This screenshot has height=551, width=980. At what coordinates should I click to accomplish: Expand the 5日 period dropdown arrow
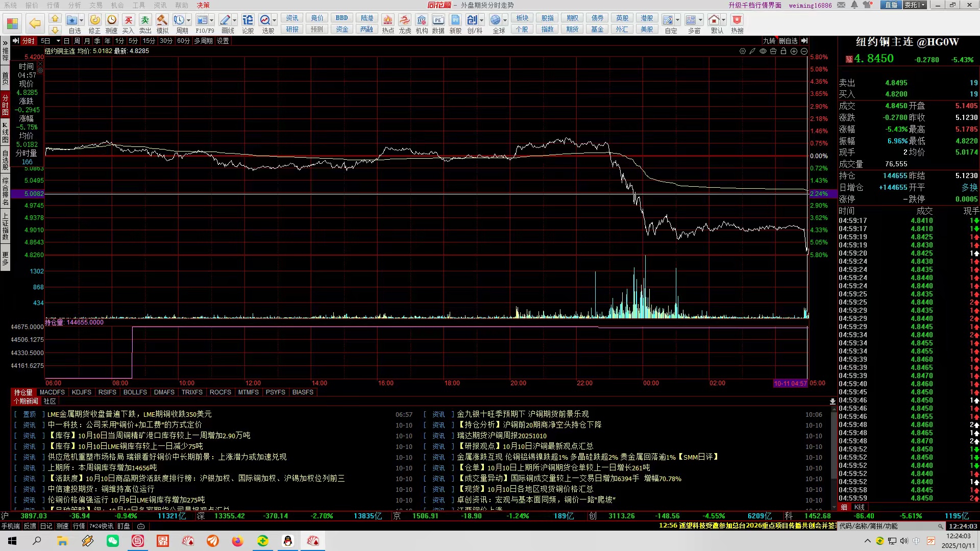pos(58,41)
